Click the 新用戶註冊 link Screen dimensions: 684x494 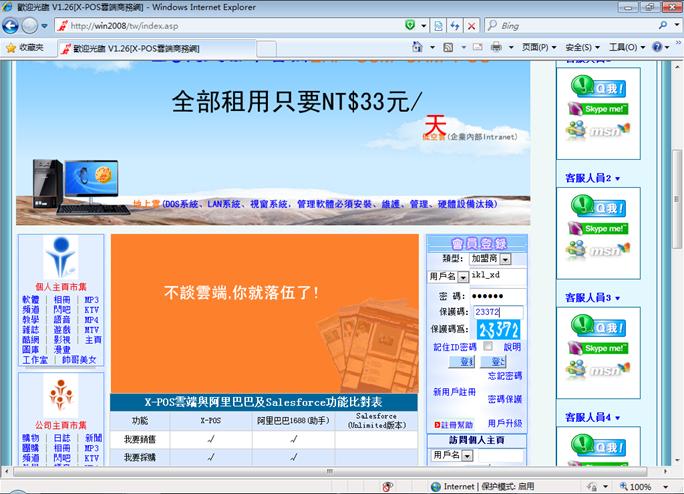tap(453, 392)
